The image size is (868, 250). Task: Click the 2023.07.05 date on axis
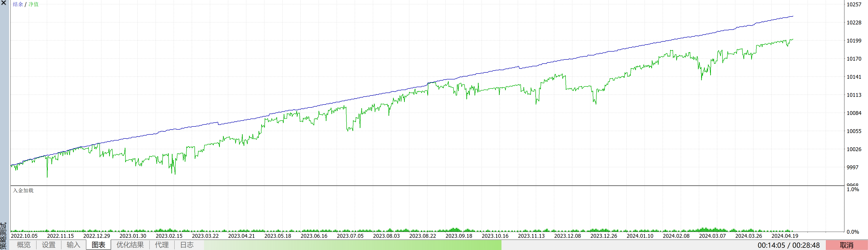click(350, 236)
